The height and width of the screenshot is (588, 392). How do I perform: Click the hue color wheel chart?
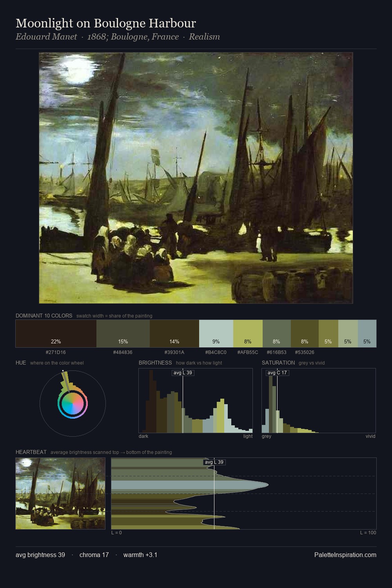coord(73,403)
